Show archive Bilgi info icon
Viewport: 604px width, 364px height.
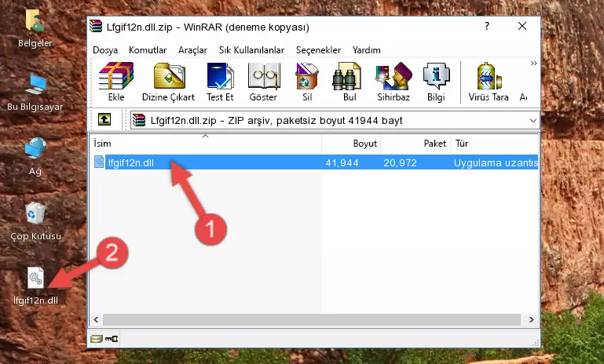click(x=436, y=82)
